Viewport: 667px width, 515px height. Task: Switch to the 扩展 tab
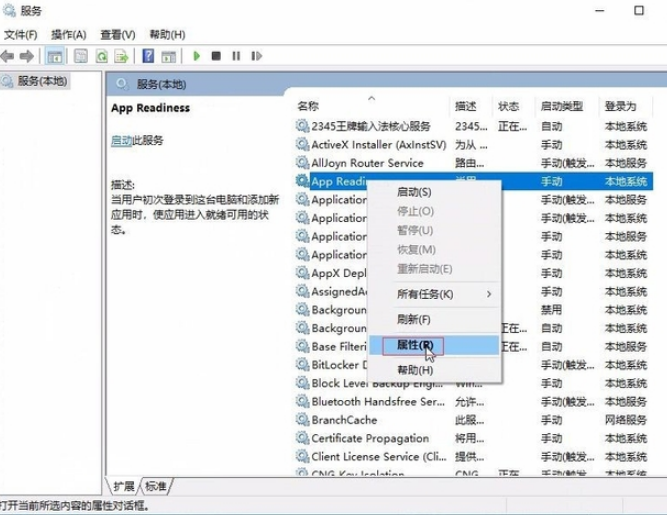(x=124, y=486)
